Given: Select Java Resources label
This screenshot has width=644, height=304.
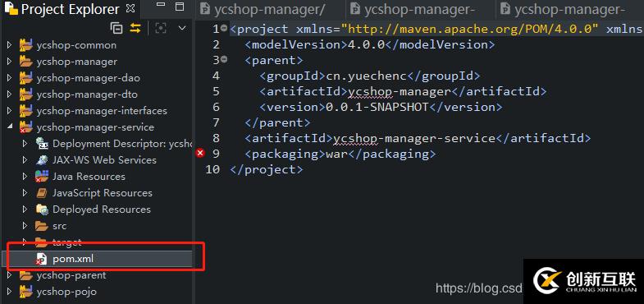Looking at the screenshot, I should 89,177.
